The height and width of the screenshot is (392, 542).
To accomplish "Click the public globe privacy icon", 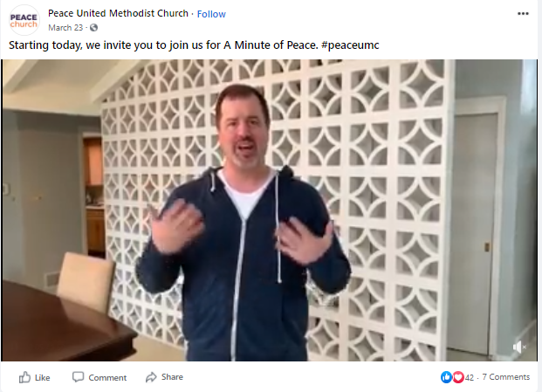I will coord(93,28).
